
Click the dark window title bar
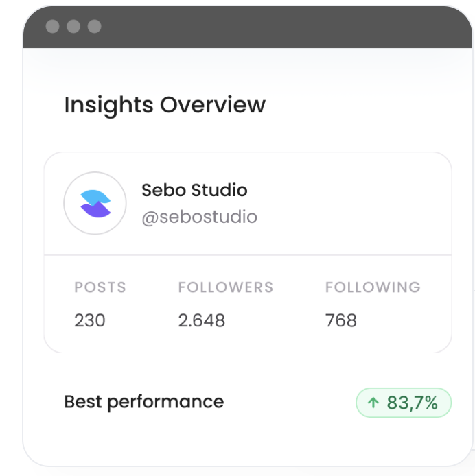click(x=275, y=27)
